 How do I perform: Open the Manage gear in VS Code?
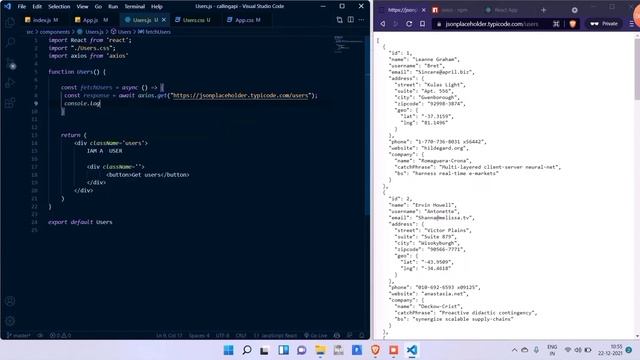tap(10, 321)
